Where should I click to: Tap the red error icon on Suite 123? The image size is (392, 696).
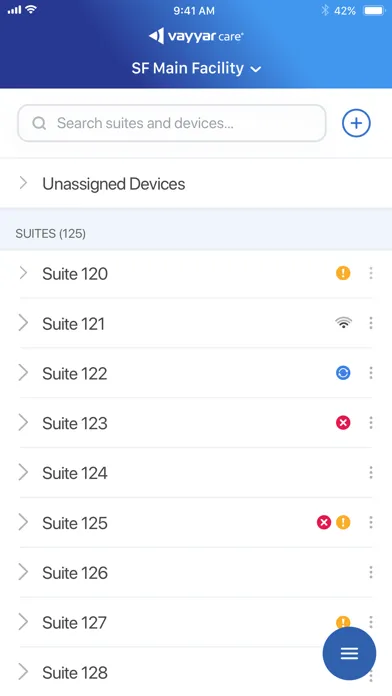343,423
